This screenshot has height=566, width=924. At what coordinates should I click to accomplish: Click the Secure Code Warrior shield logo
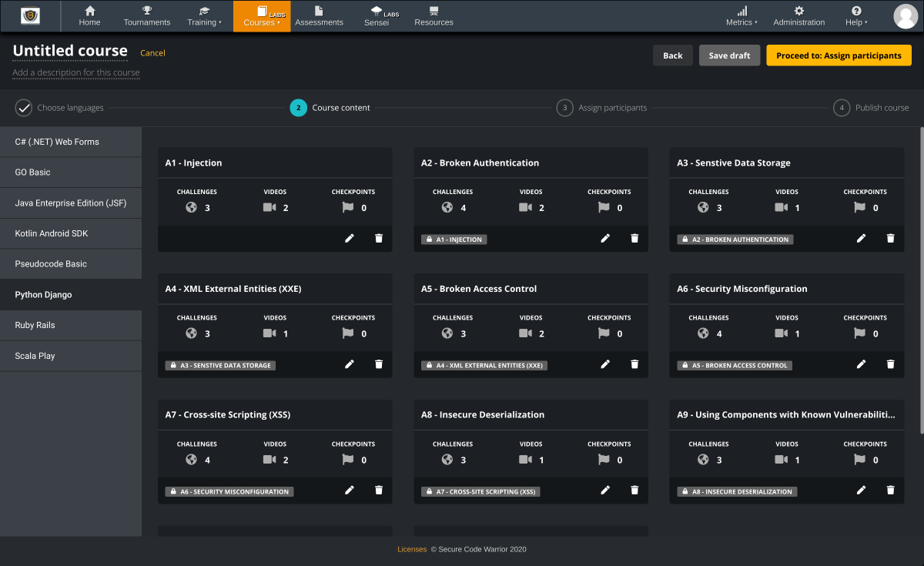pyautogui.click(x=30, y=15)
